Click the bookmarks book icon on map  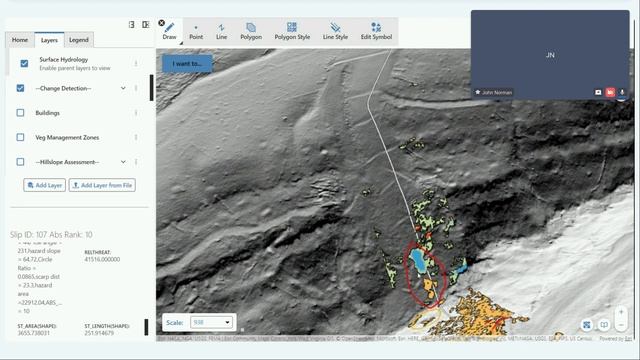point(604,325)
